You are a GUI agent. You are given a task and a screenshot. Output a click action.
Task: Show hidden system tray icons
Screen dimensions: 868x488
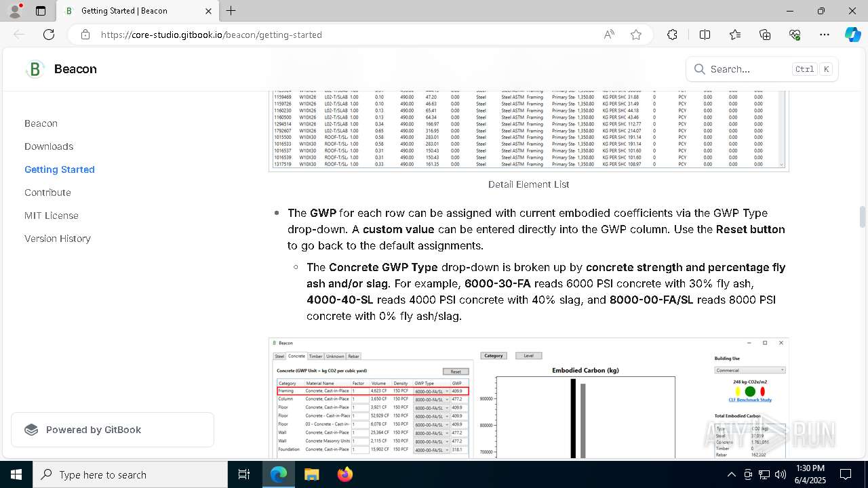pos(731,474)
